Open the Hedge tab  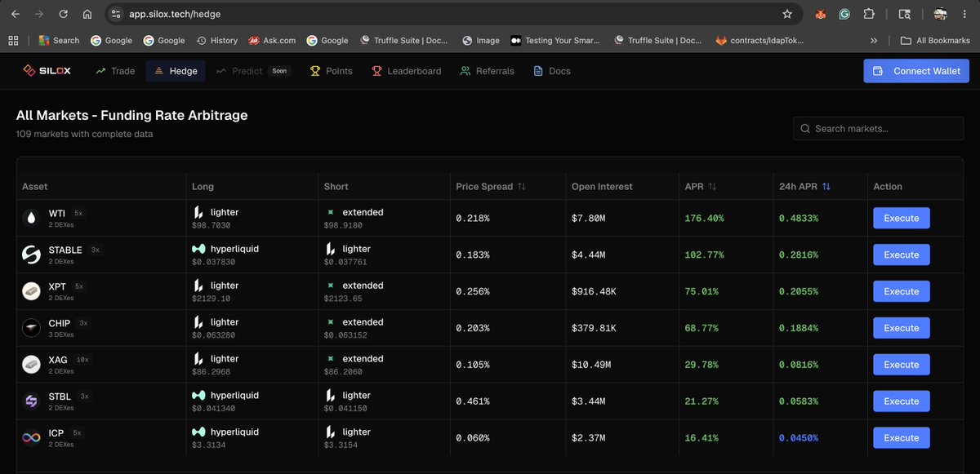click(176, 71)
